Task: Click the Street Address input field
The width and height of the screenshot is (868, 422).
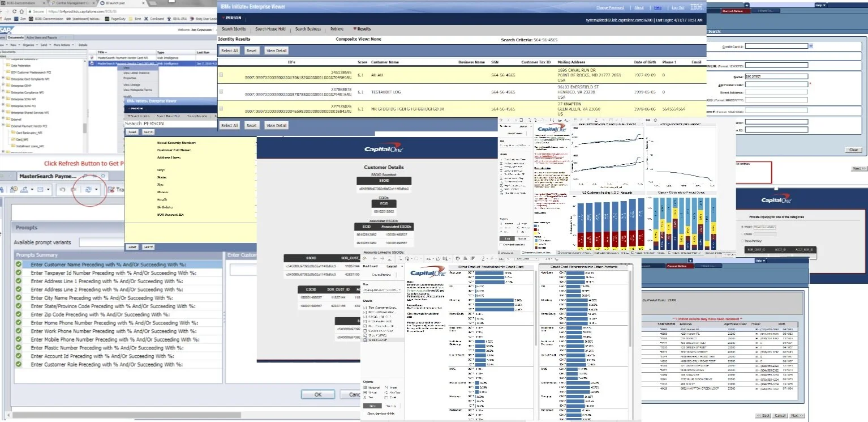Action: 776,92
